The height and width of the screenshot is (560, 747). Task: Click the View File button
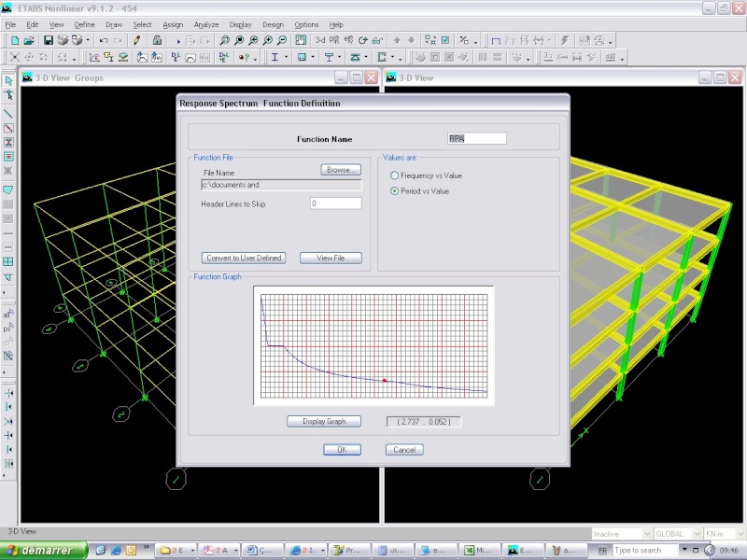tap(331, 258)
